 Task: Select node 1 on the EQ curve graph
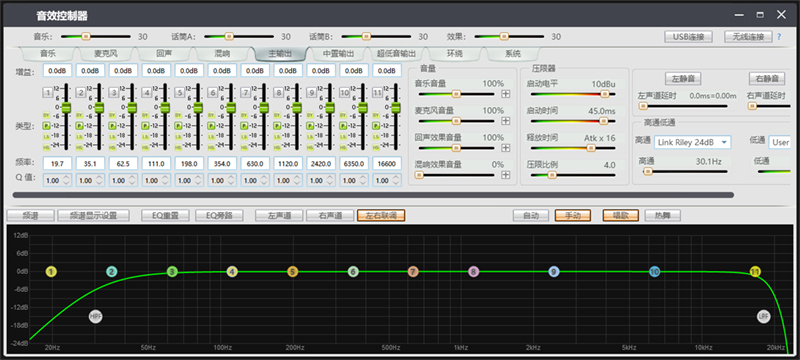(51, 272)
